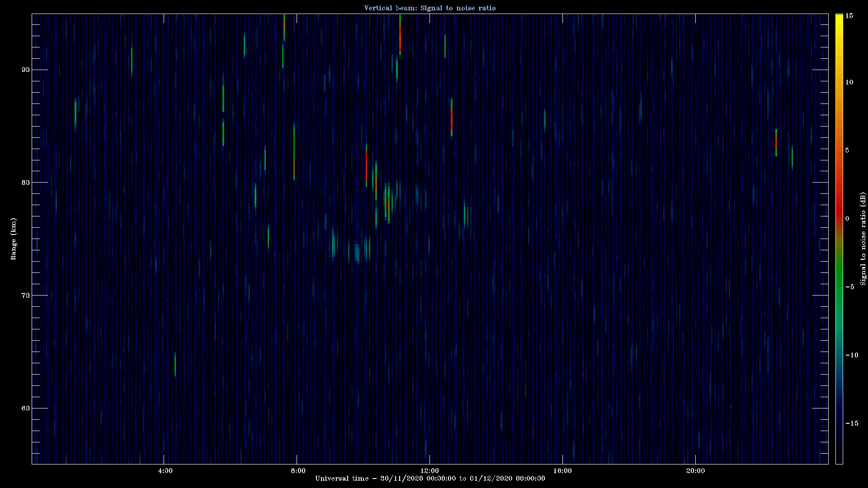
Task: Click the 'Range (km)' y-axis label
Action: tap(14, 239)
